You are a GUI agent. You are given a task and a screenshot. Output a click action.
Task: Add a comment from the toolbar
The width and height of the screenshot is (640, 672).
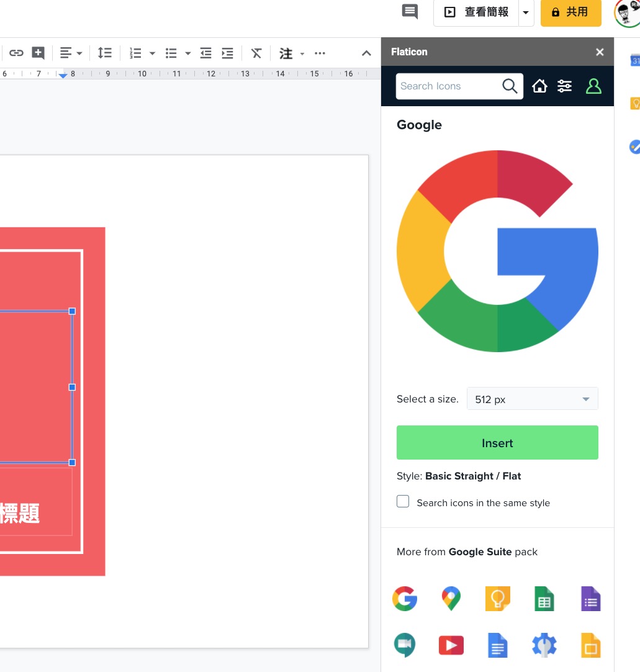38,53
